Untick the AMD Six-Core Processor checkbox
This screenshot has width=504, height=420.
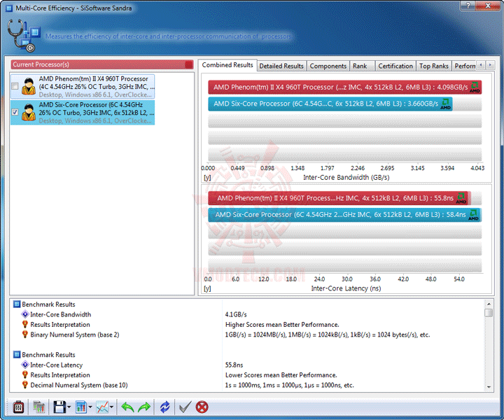point(15,112)
